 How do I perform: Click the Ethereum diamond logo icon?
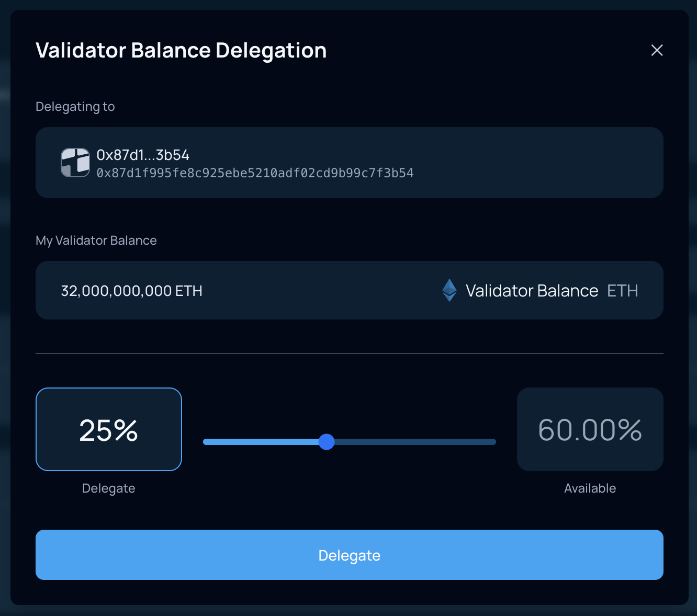click(449, 290)
